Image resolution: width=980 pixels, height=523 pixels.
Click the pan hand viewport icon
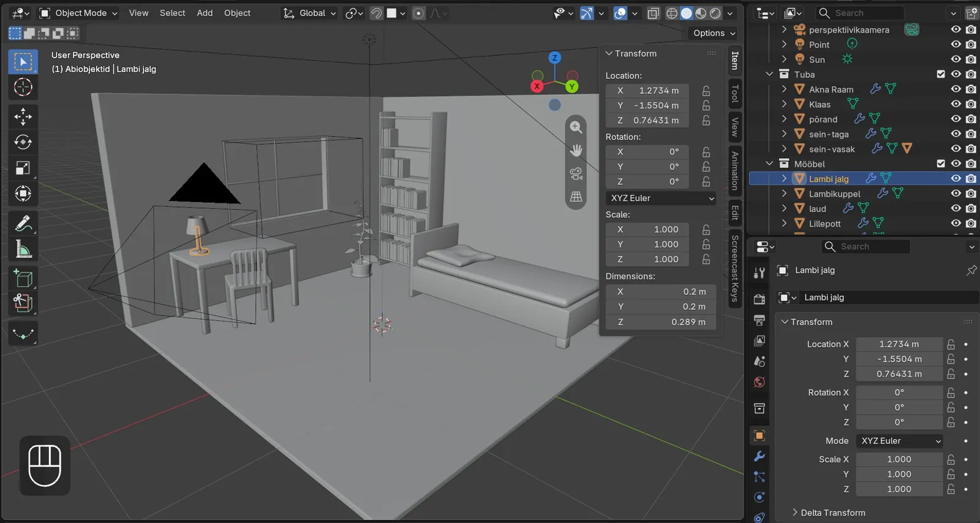[x=576, y=151]
